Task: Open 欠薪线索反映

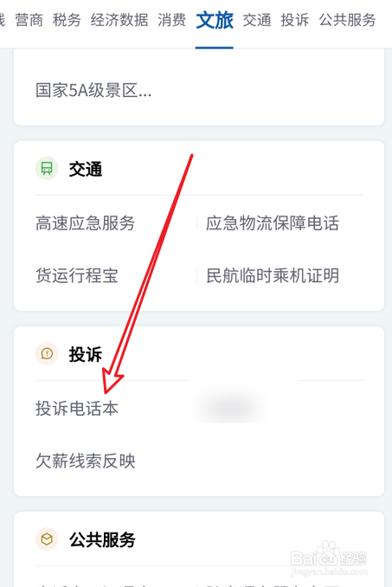Action: [x=85, y=461]
